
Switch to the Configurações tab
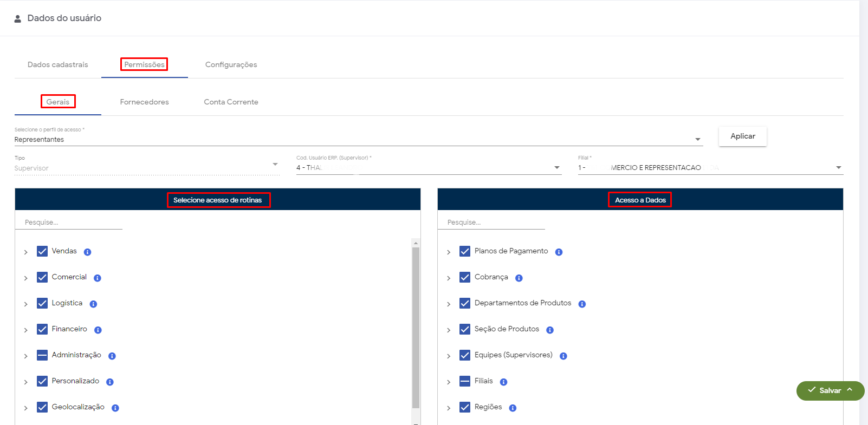(x=231, y=64)
